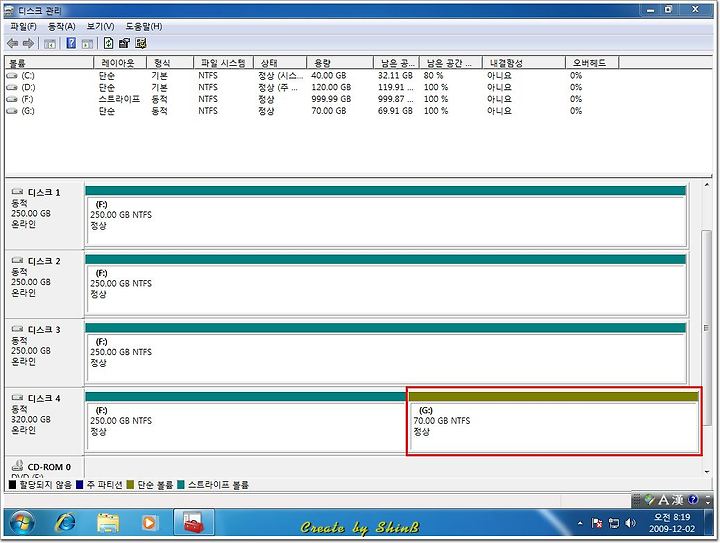
Task: Sort by the 레이아웃 column header
Action: pyautogui.click(x=120, y=63)
